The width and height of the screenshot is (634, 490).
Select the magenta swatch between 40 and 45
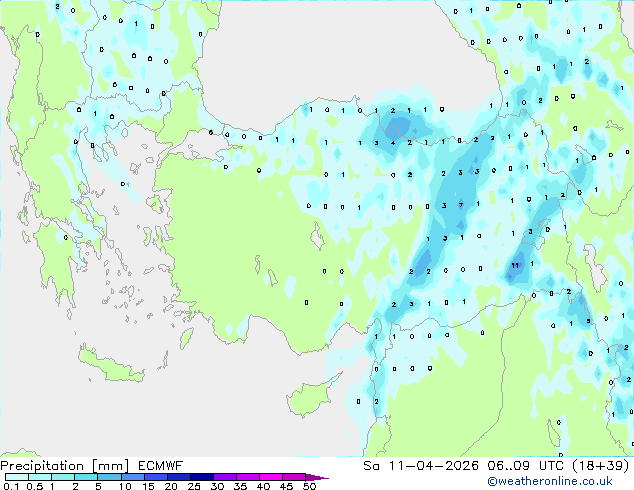[x=271, y=477]
